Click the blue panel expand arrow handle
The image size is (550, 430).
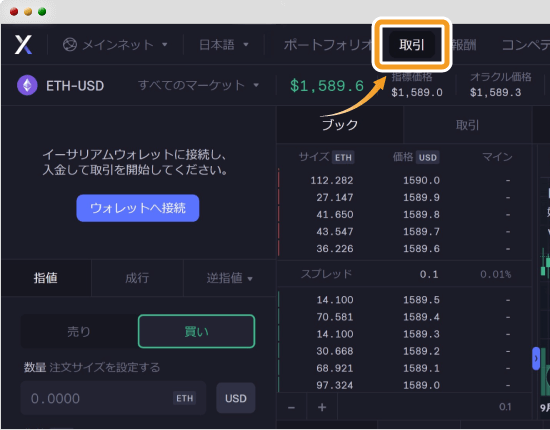pyautogui.click(x=536, y=358)
